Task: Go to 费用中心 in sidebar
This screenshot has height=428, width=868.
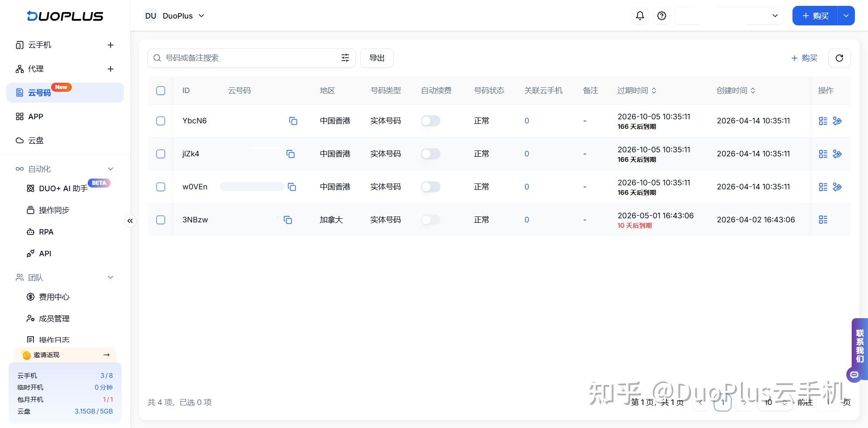Action: click(54, 297)
